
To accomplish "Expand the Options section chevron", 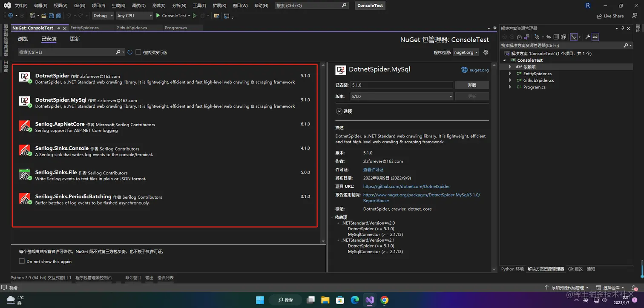I will (x=339, y=111).
